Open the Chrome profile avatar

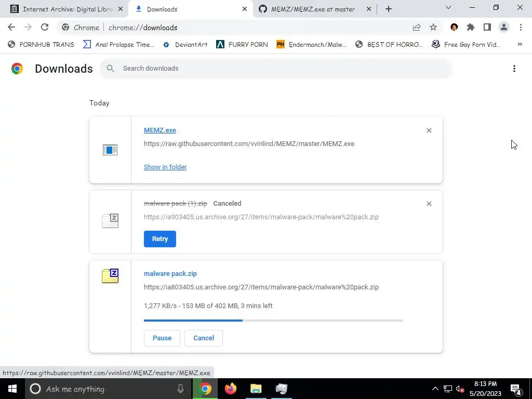coord(504,27)
